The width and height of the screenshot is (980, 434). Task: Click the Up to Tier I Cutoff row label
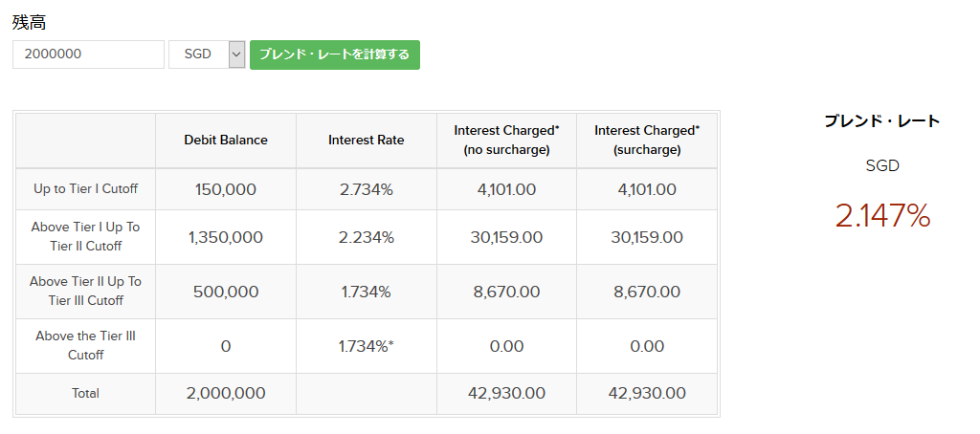click(85, 189)
